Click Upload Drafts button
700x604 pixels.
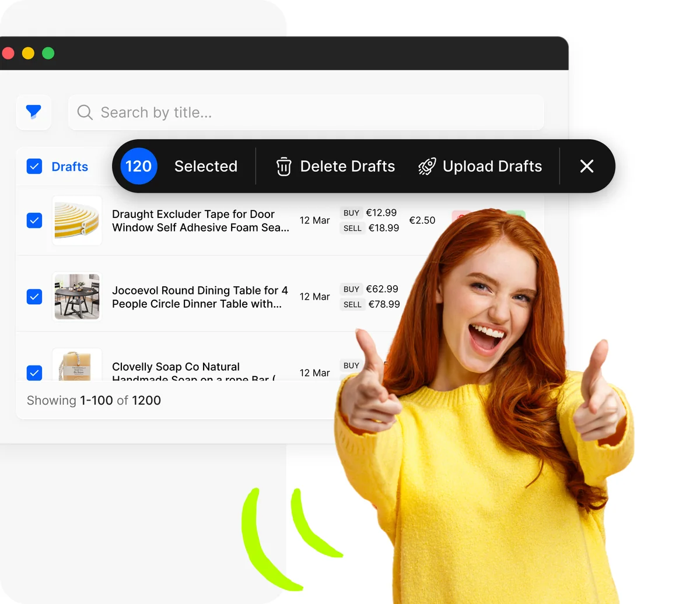click(x=480, y=166)
